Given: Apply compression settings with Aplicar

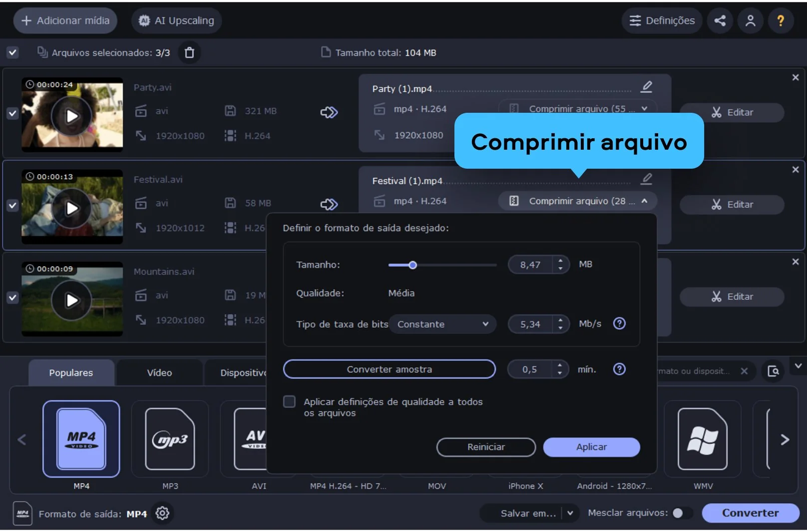Looking at the screenshot, I should (591, 447).
